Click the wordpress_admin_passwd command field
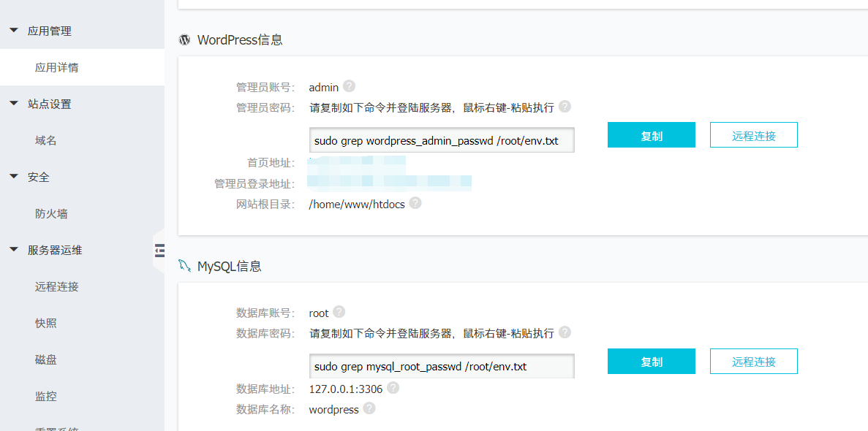The height and width of the screenshot is (431, 868). click(x=442, y=140)
